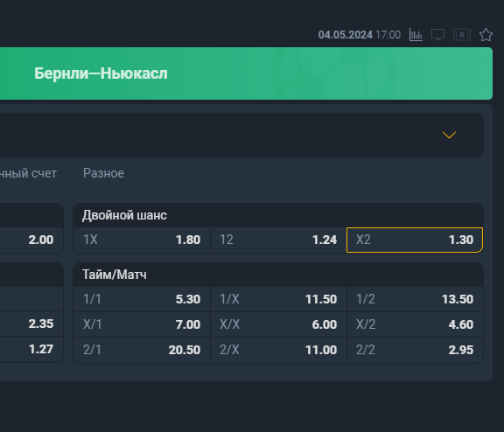Open match statistics bar chart icon
Viewport: 504px width, 432px height.
[416, 35]
